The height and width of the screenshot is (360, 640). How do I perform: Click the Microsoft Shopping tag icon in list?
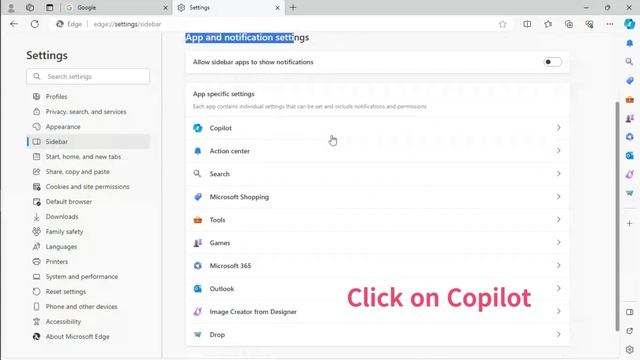tap(198, 197)
